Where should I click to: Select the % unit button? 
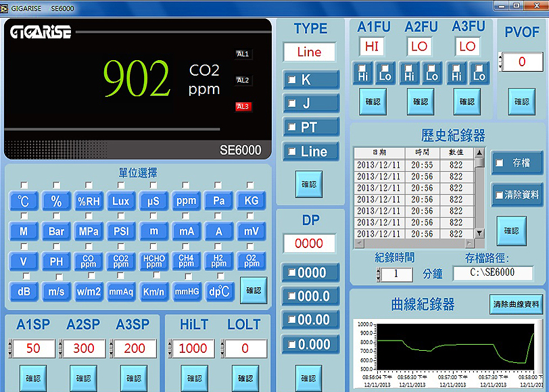[56, 201]
